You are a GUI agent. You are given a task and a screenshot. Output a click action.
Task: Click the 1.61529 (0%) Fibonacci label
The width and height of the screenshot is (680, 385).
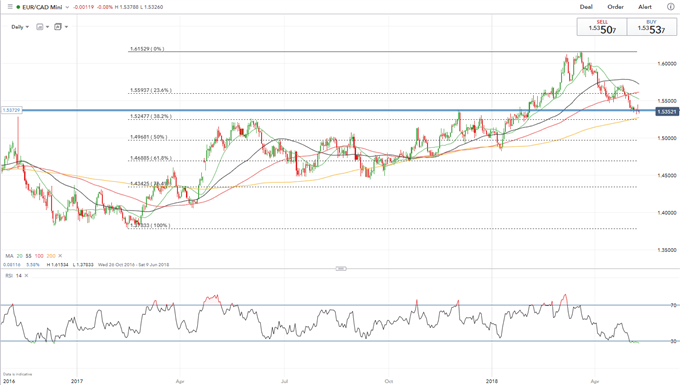click(x=147, y=49)
